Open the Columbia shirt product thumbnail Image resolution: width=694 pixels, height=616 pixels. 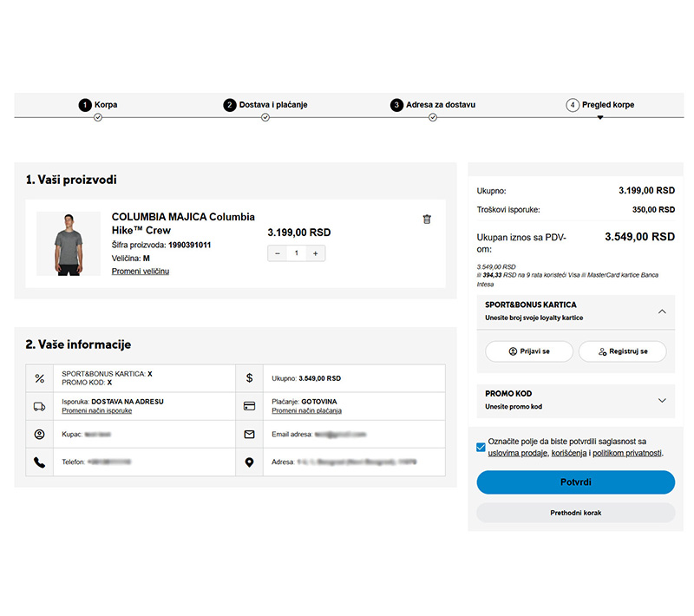[69, 244]
